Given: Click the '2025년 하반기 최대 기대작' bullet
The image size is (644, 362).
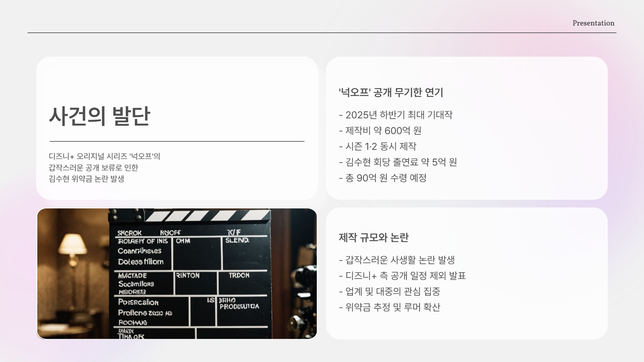Looking at the screenshot, I should point(396,115).
